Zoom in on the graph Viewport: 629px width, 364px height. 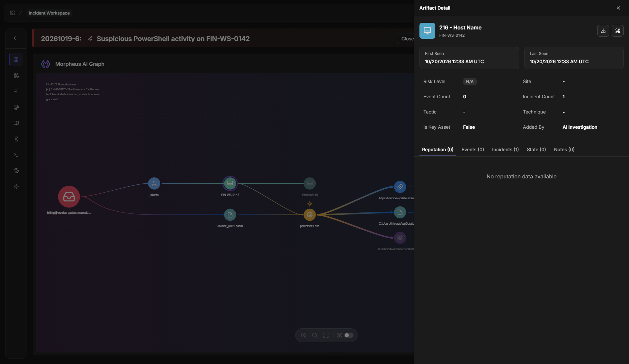[x=303, y=335]
